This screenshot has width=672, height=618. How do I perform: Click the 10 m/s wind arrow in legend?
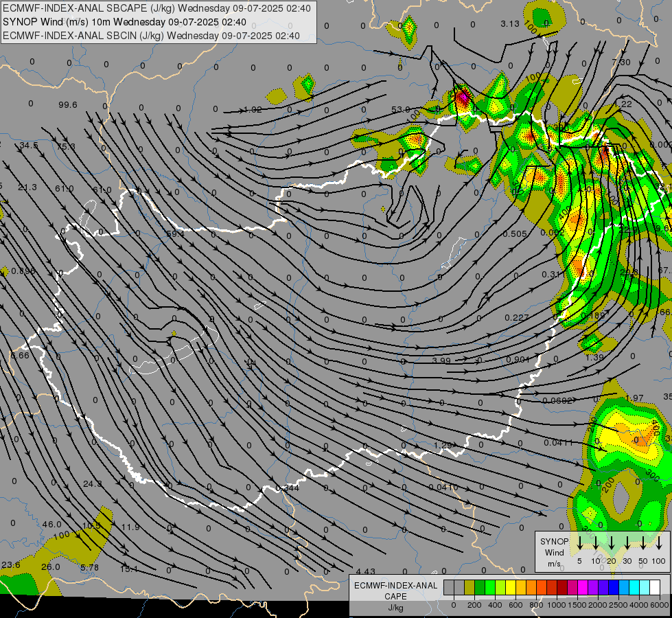[x=595, y=542]
